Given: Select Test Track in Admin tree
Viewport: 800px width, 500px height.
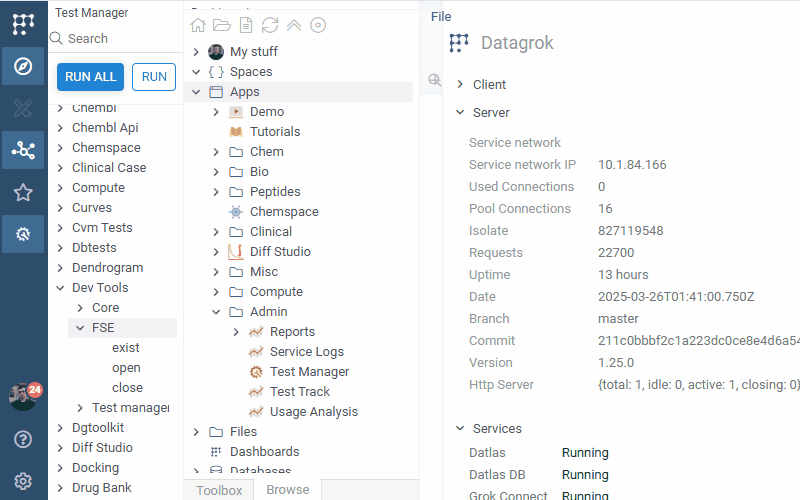Looking at the screenshot, I should pyautogui.click(x=299, y=392).
